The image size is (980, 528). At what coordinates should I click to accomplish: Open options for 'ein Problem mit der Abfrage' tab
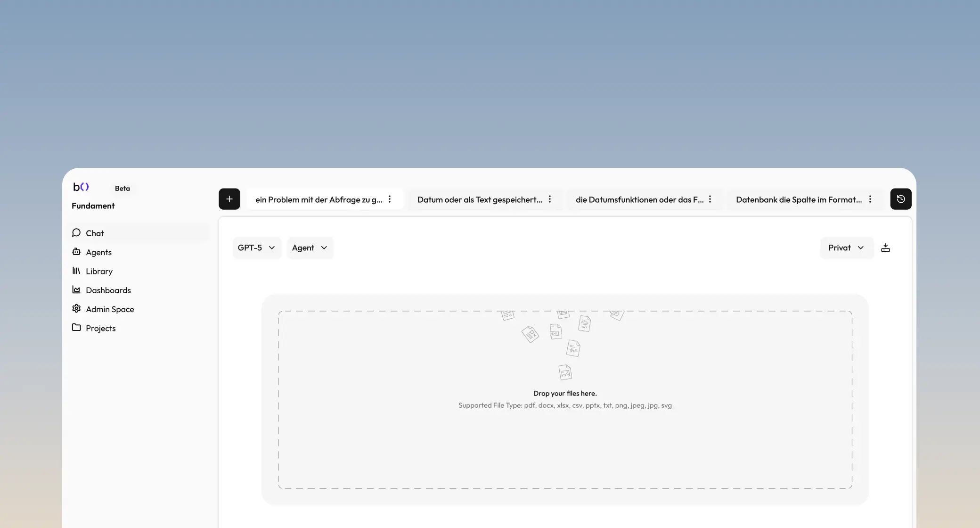pos(390,199)
